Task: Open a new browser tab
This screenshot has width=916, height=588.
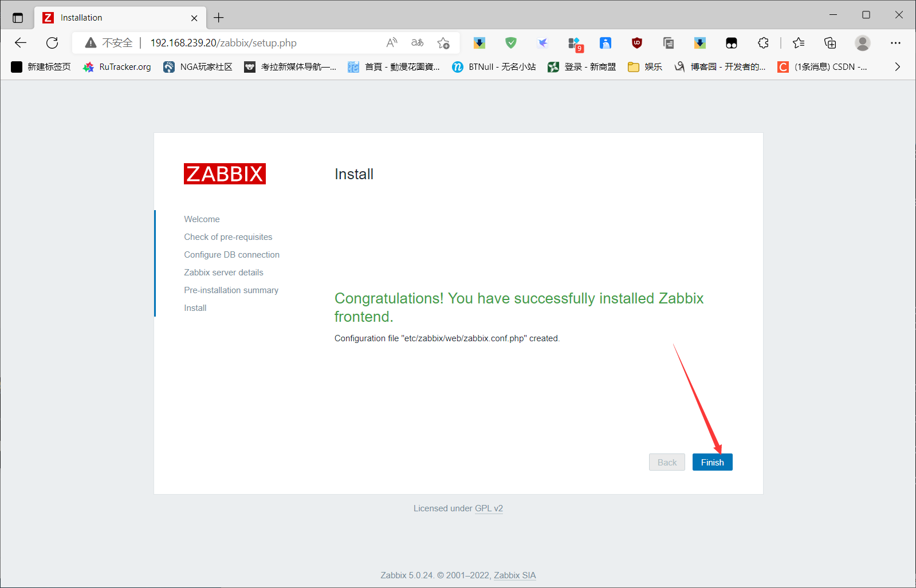Action: 219,18
